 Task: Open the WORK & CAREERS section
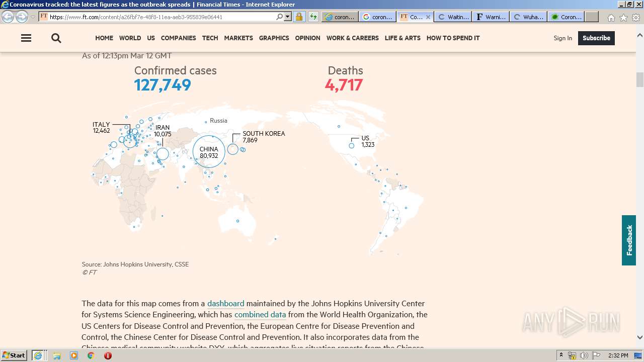352,38
